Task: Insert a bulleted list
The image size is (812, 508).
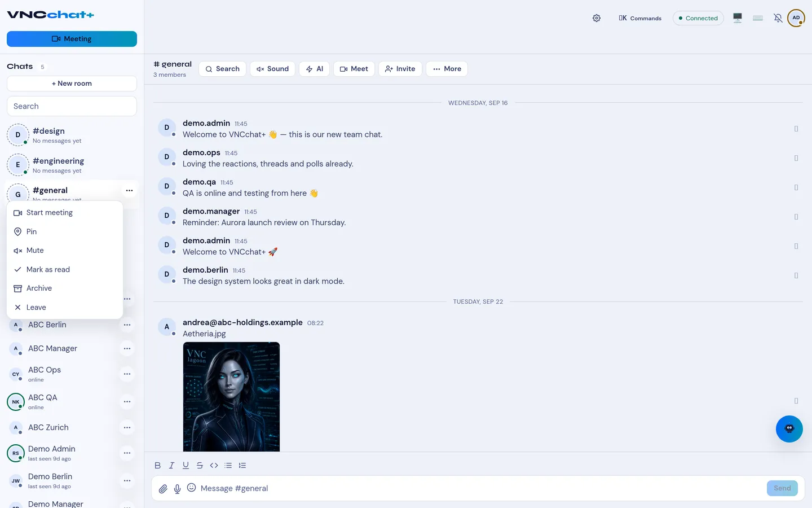Action: point(228,466)
